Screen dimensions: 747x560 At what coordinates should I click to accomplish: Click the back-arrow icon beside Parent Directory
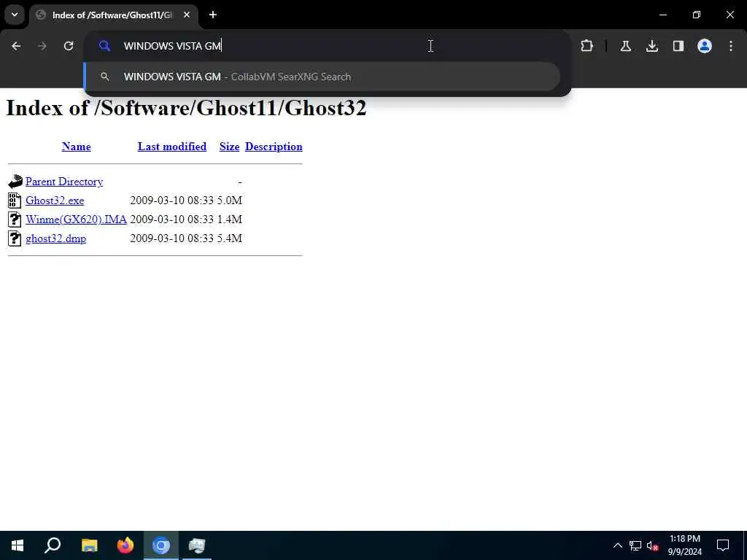tap(15, 182)
